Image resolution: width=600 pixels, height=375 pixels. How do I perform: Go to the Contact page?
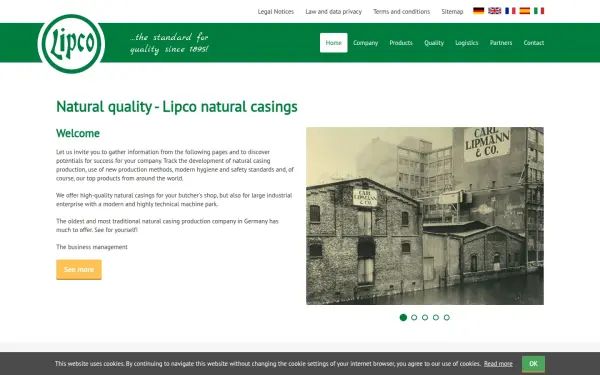(x=534, y=43)
